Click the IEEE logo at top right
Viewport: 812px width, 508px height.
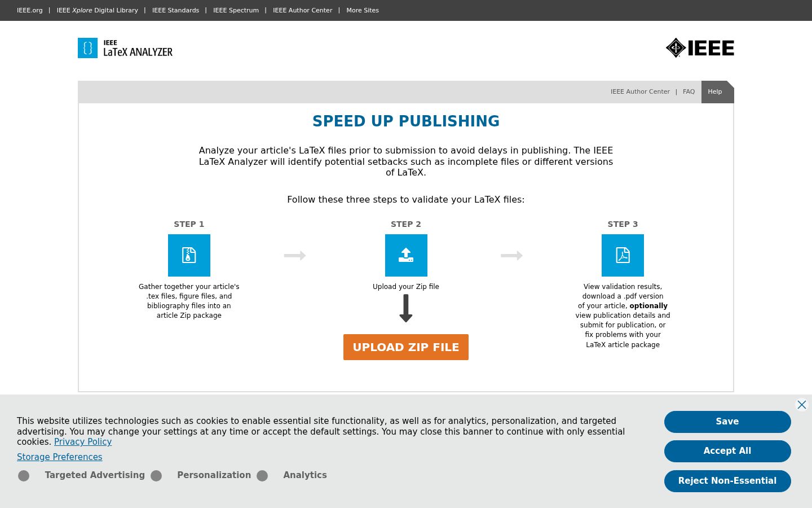click(700, 48)
